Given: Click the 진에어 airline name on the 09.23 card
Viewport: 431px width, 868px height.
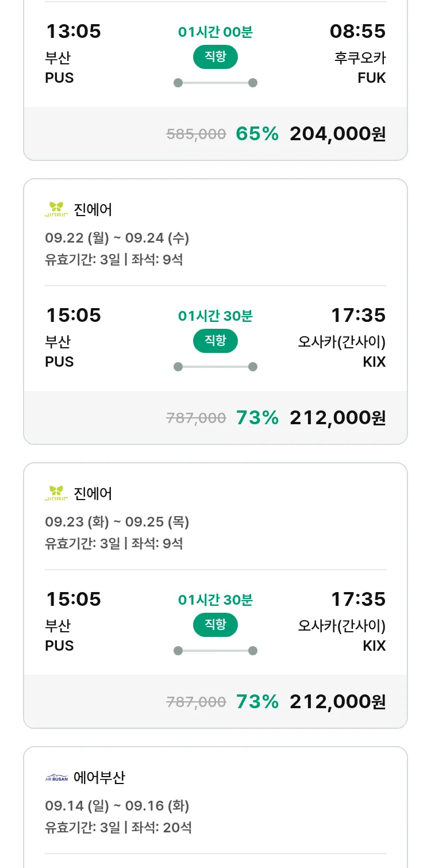Looking at the screenshot, I should point(93,494).
